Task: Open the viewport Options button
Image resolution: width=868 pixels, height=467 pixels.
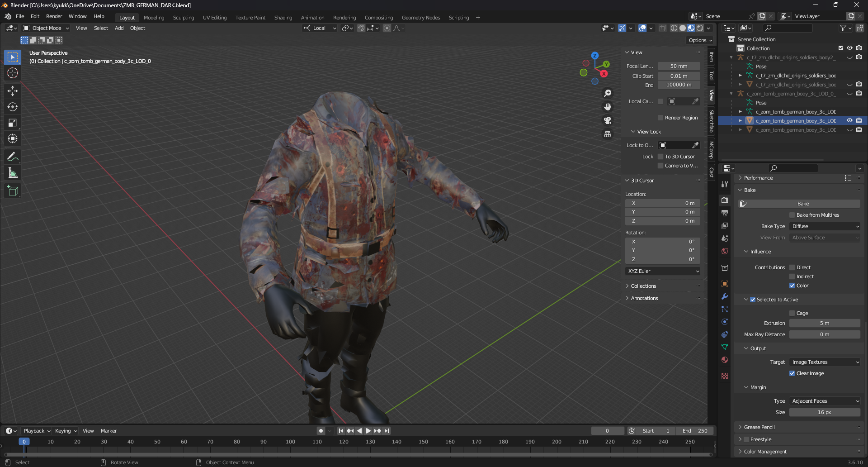Action: click(700, 40)
